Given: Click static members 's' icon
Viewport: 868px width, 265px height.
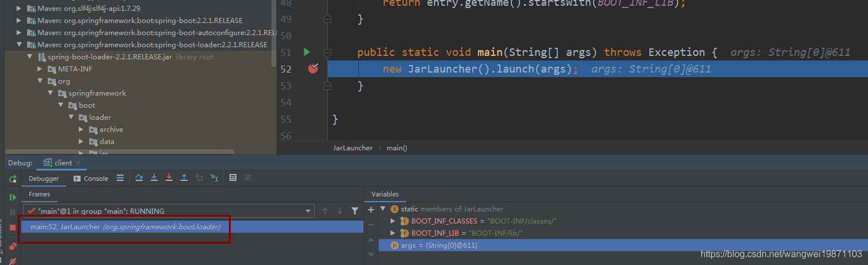Looking at the screenshot, I should tap(394, 209).
